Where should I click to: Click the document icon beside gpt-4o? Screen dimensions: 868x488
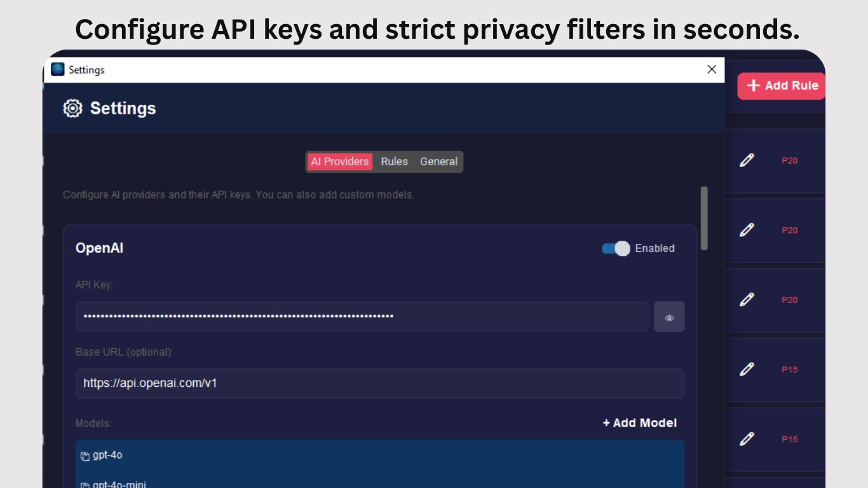click(x=86, y=455)
